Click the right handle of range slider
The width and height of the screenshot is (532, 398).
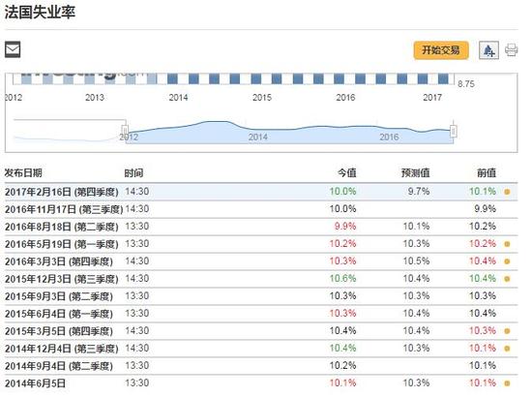coord(454,131)
